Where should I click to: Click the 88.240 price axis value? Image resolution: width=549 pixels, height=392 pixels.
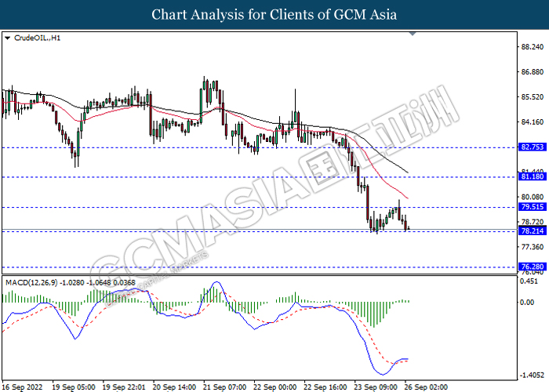tap(533, 47)
